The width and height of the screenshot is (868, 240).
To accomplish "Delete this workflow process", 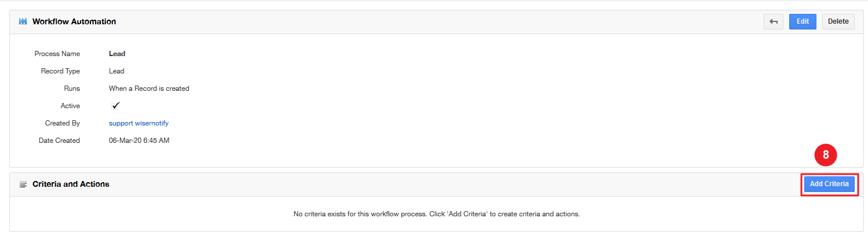I will pos(838,21).
